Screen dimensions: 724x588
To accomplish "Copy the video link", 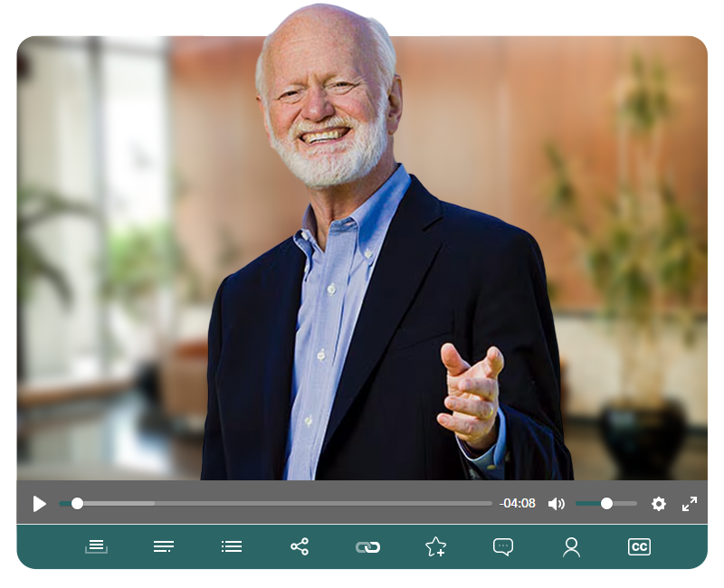I will point(367,546).
